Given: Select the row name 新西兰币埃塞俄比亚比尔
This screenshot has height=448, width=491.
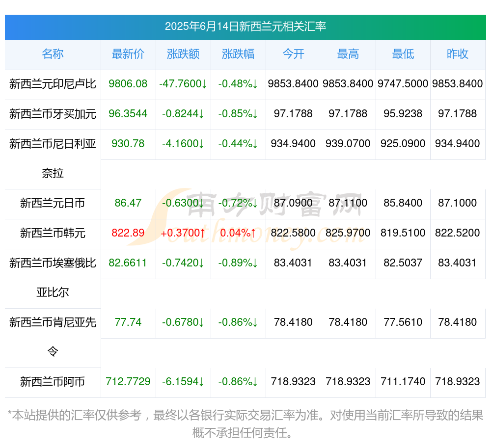Looking at the screenshot, I should (x=53, y=278).
